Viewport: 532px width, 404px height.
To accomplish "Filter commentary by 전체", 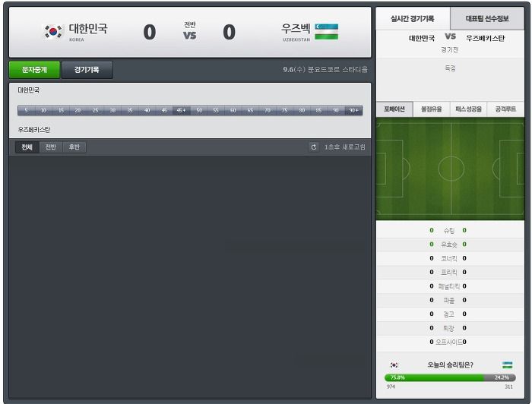I will (27, 147).
